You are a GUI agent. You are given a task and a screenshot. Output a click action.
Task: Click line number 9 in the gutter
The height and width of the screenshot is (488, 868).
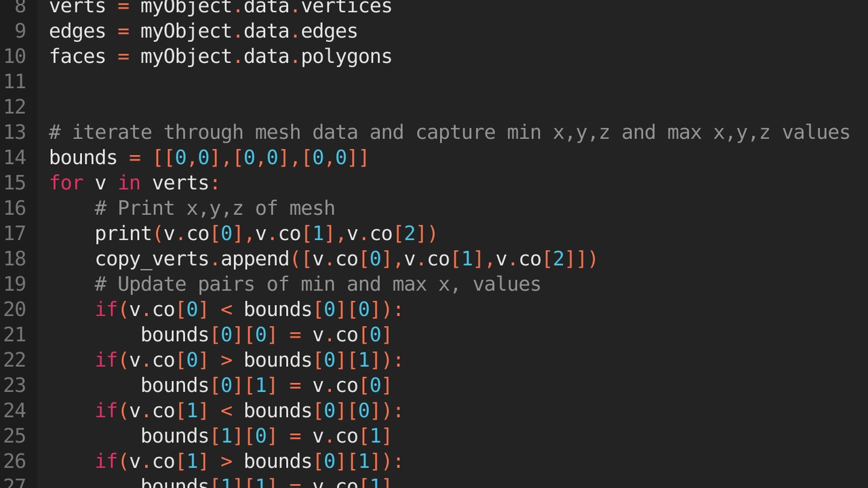(x=20, y=31)
